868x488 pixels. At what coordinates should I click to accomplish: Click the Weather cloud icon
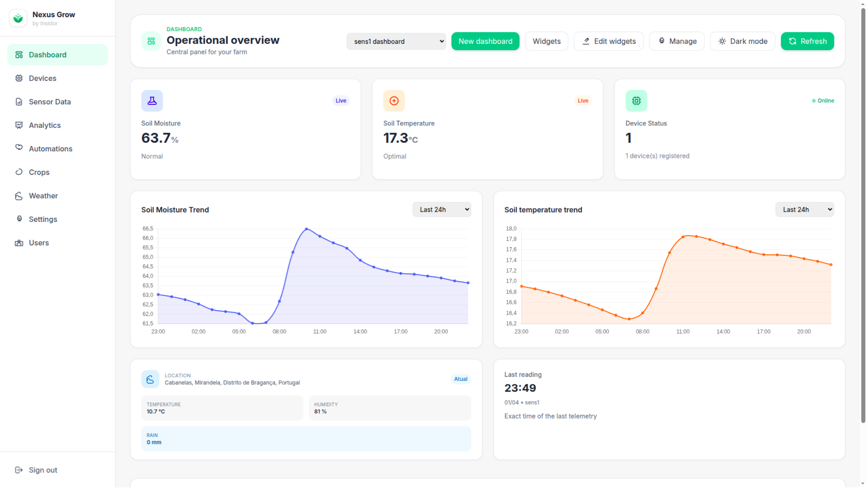tap(19, 195)
